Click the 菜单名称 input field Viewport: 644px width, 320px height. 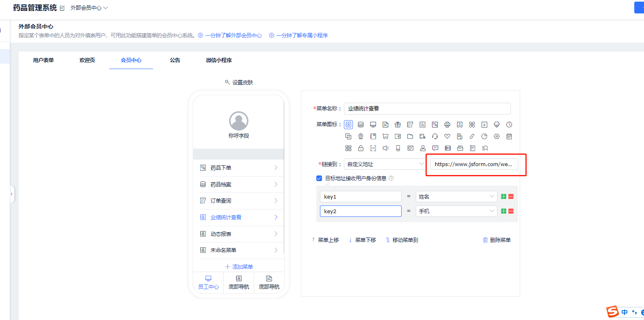[x=427, y=108]
